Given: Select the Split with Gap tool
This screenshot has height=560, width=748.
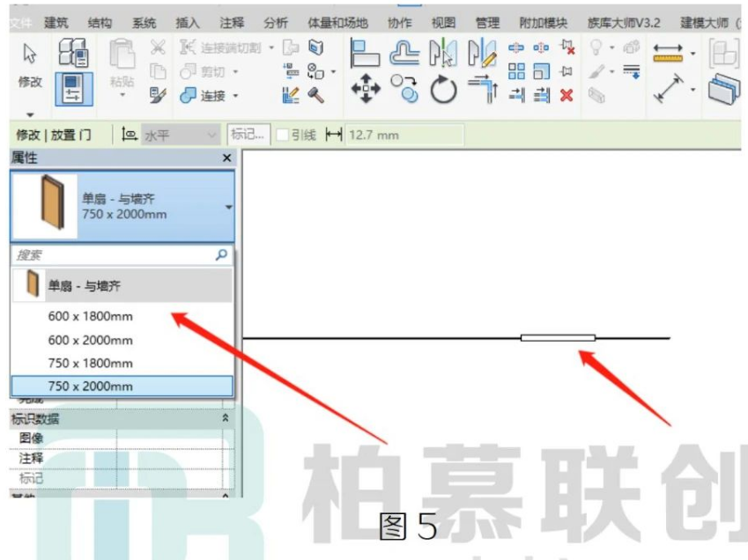Looking at the screenshot, I should 541,48.
